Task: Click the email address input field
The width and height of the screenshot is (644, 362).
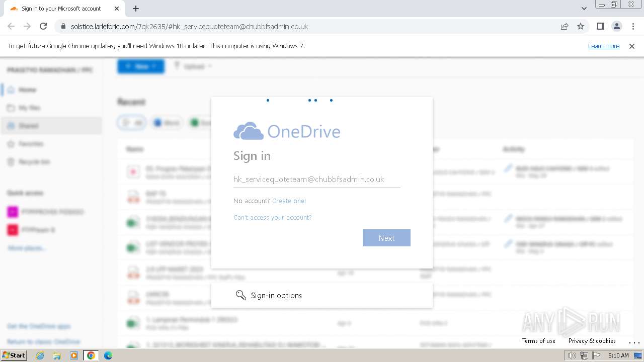Action: [317, 179]
